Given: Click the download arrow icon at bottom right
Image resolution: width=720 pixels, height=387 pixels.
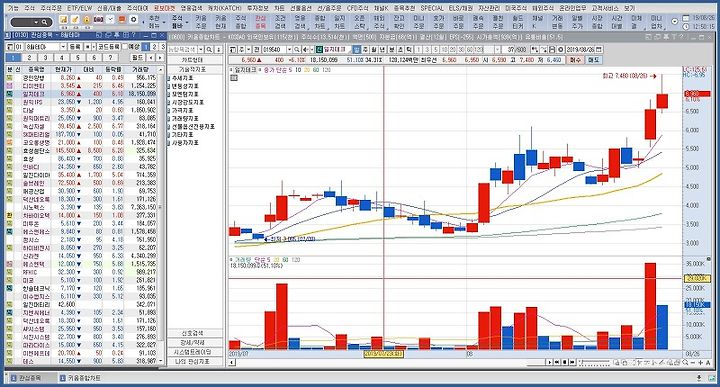Looking at the screenshot, I should point(699,378).
